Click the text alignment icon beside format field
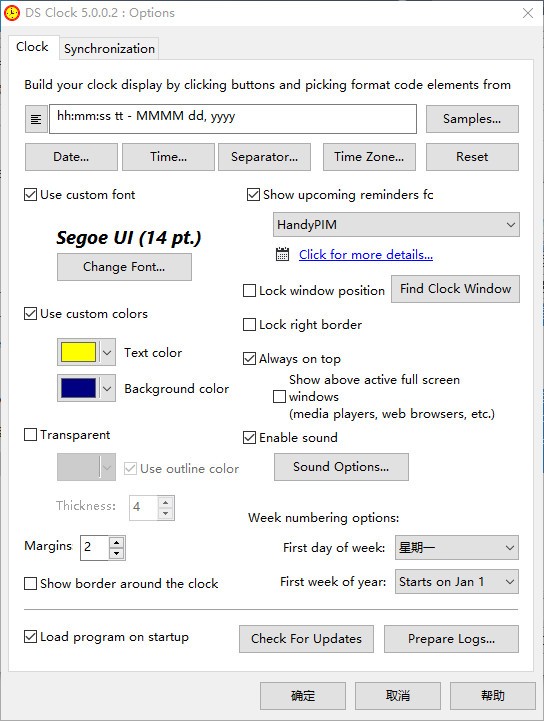 pyautogui.click(x=36, y=119)
